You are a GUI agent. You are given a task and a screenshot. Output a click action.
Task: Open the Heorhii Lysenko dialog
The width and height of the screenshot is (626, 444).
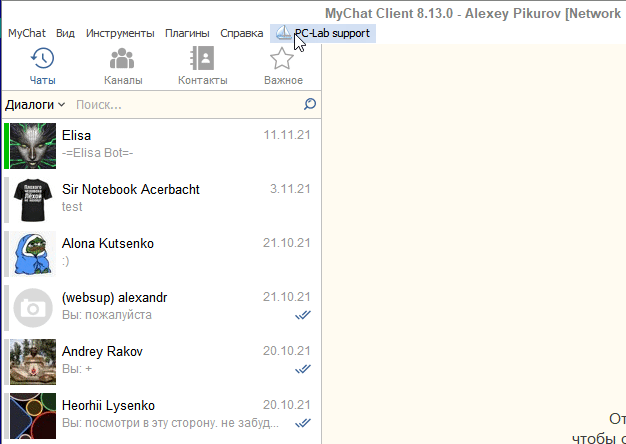(x=162, y=416)
